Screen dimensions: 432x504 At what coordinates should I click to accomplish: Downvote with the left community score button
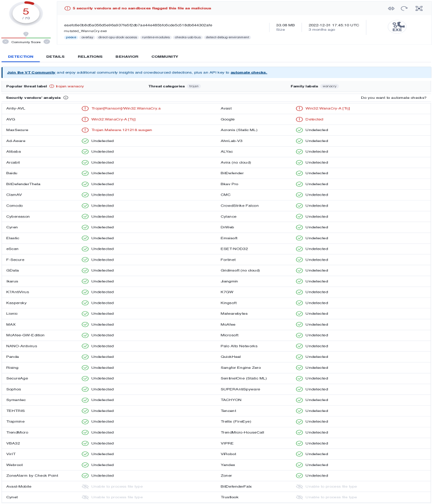click(x=5, y=42)
